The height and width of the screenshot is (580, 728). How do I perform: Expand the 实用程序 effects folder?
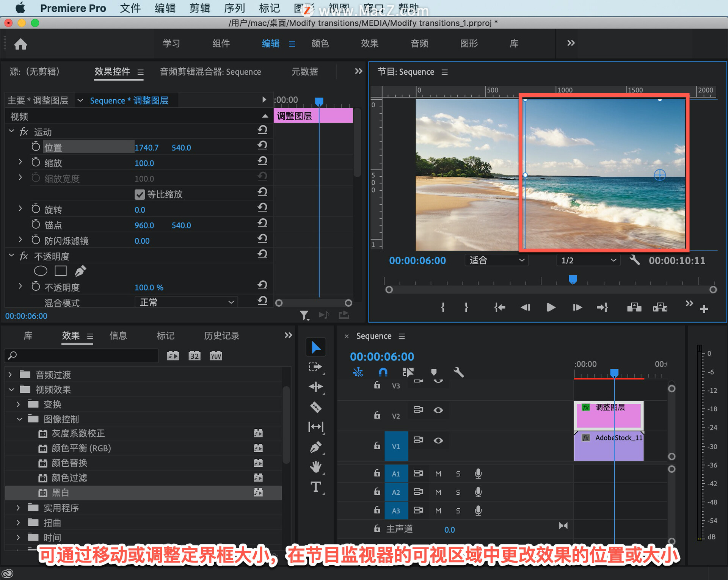(18, 508)
